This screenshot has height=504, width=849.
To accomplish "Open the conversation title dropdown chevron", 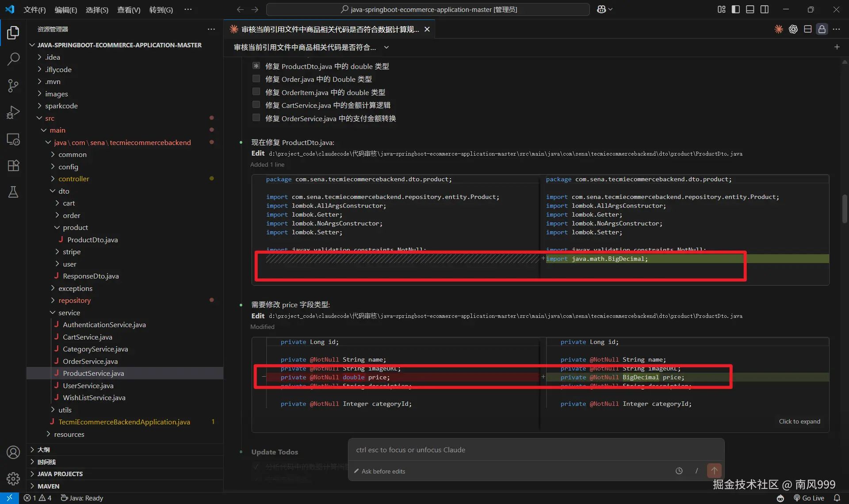I will 386,47.
